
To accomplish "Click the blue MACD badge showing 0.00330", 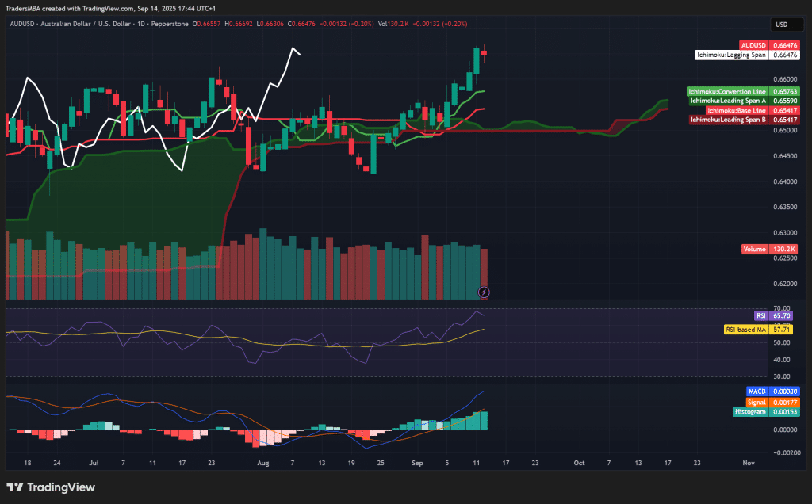I will [773, 391].
